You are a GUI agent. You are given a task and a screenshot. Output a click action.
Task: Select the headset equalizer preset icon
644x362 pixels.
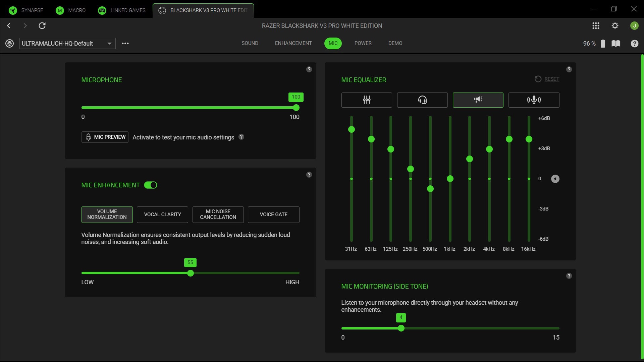[x=422, y=100]
